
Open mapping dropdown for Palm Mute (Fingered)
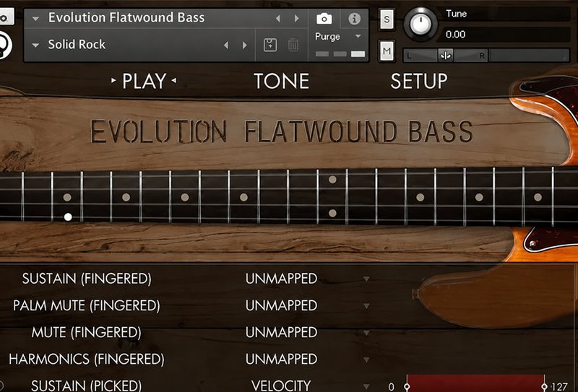366,306
